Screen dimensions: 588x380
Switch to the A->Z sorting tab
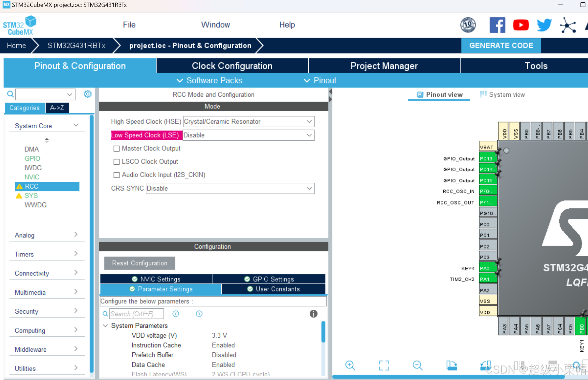[x=57, y=108]
